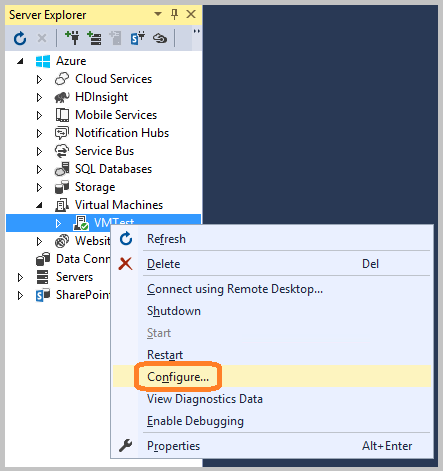
Task: Click the Connect to Server toolbar icon
Action: tap(94, 38)
